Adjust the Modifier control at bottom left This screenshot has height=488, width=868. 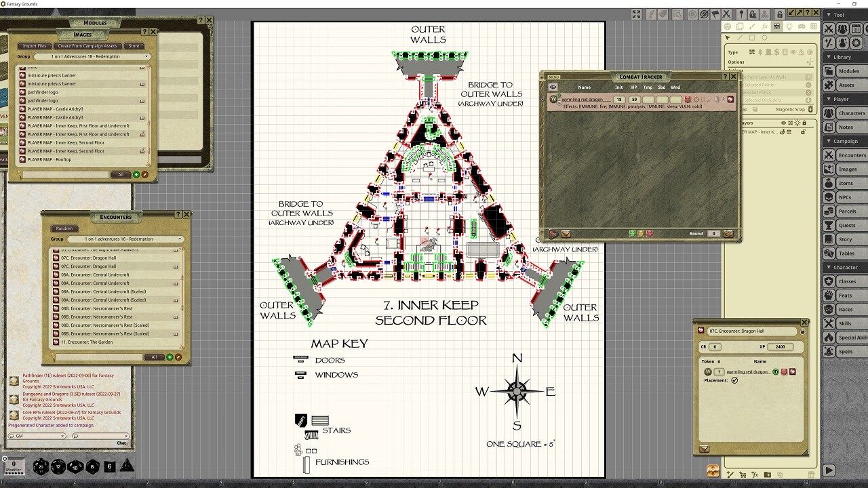[16, 466]
